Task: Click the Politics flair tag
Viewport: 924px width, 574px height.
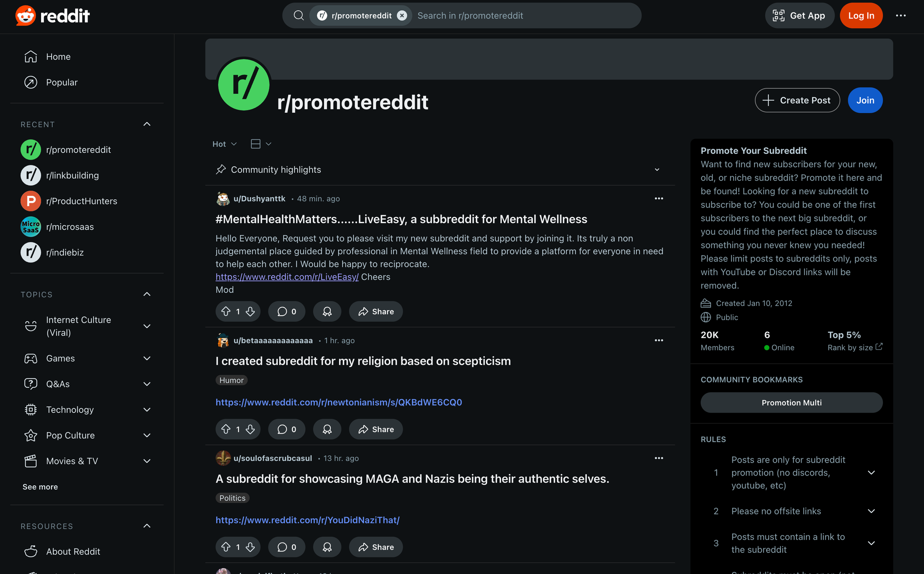Action: coord(232,498)
